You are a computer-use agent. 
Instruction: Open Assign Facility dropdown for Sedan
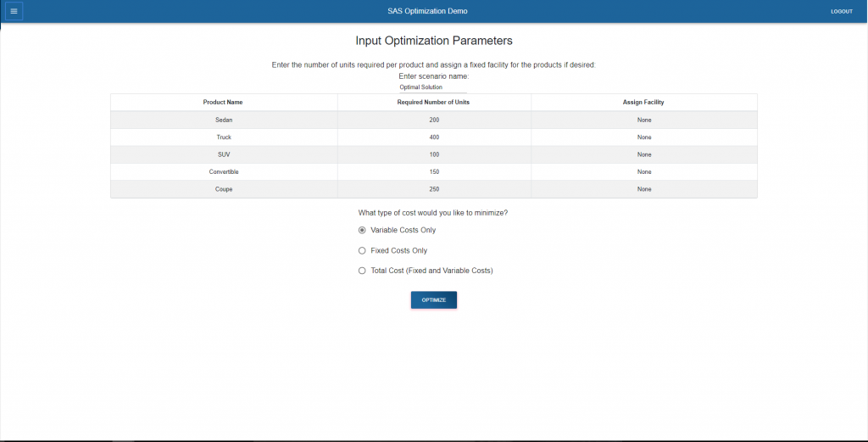pos(644,120)
